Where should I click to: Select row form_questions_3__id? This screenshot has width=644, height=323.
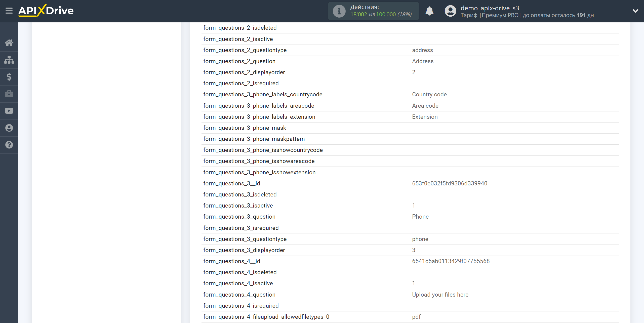click(x=410, y=183)
